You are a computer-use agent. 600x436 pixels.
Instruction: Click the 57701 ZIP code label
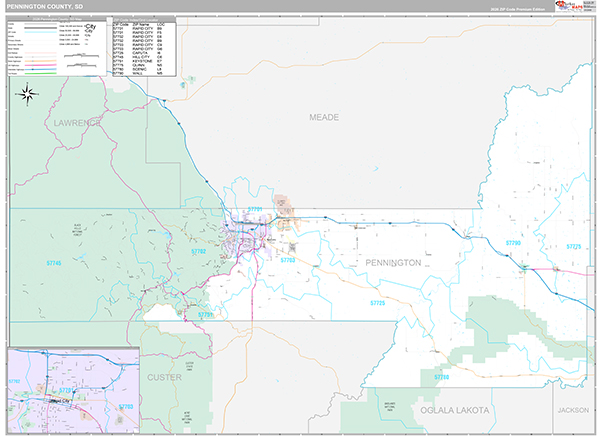point(255,210)
